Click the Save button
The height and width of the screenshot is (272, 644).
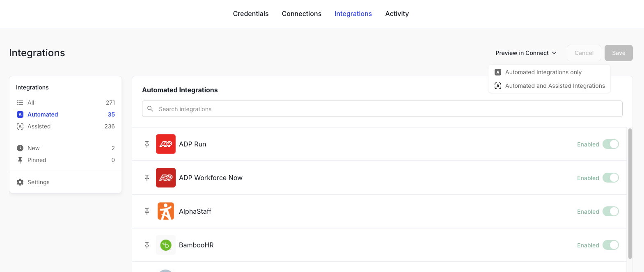click(x=619, y=53)
